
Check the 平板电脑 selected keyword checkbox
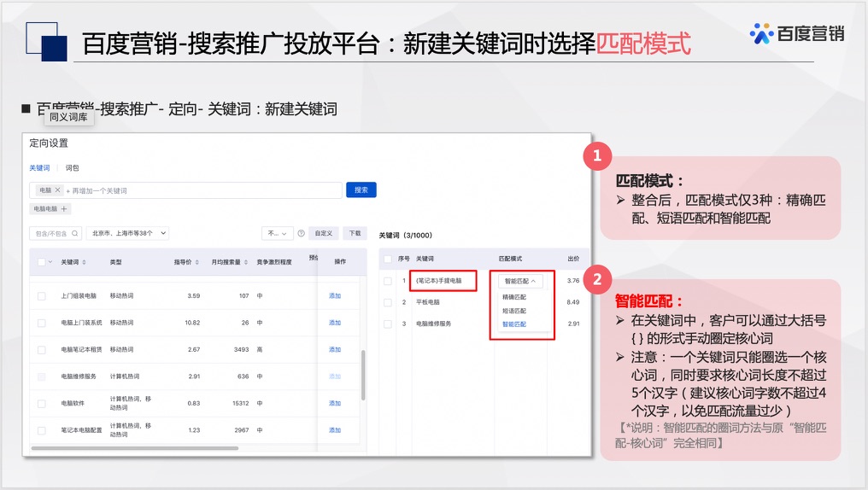(388, 302)
